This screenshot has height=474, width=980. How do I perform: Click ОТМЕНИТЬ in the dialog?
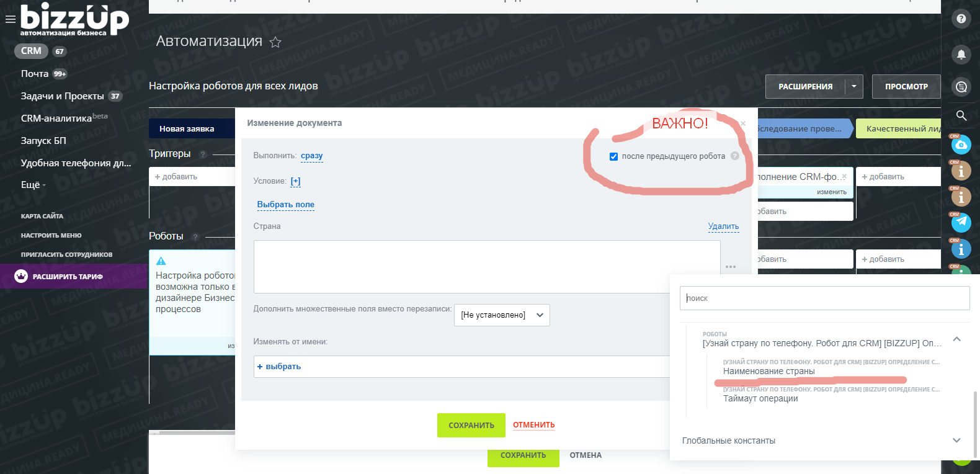(x=534, y=425)
